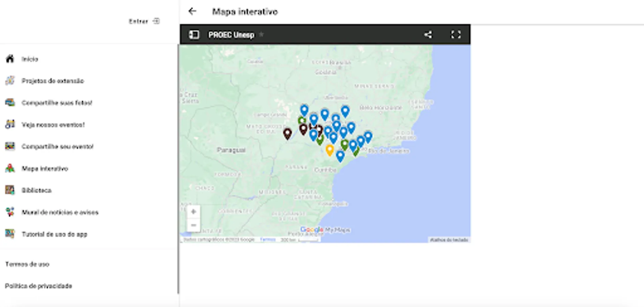This screenshot has width=644, height=307.
Task: Open Compartilhe suas fotos! via its icon
Action: tap(10, 102)
